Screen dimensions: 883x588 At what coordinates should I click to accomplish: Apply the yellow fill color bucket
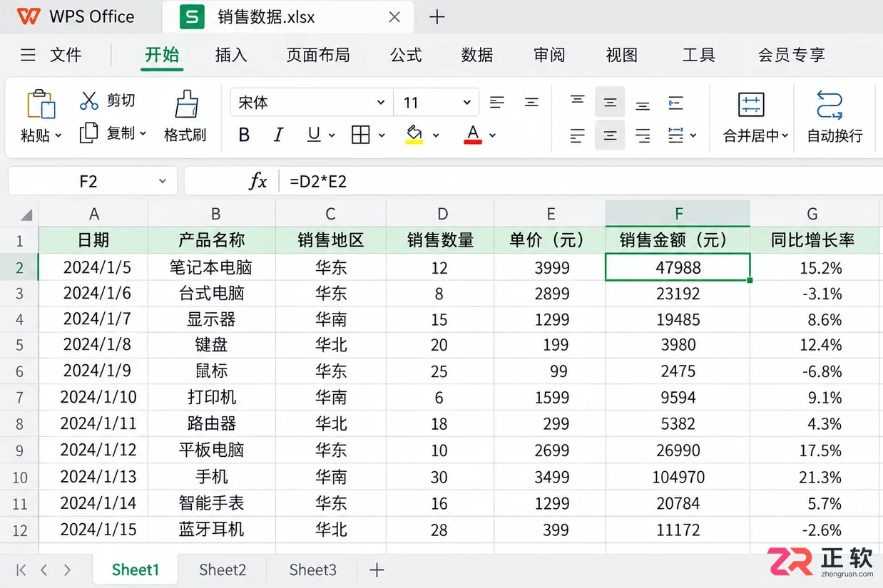click(414, 134)
